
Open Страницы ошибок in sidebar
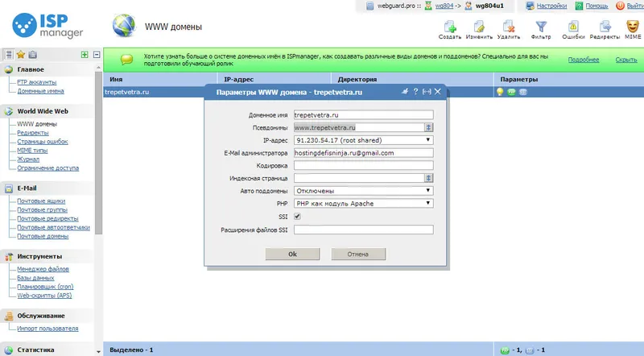pos(43,142)
